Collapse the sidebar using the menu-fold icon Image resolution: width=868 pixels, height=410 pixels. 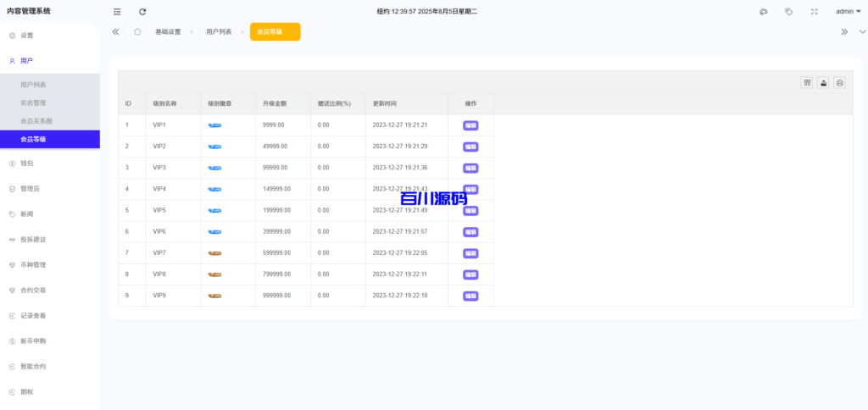pyautogui.click(x=117, y=12)
